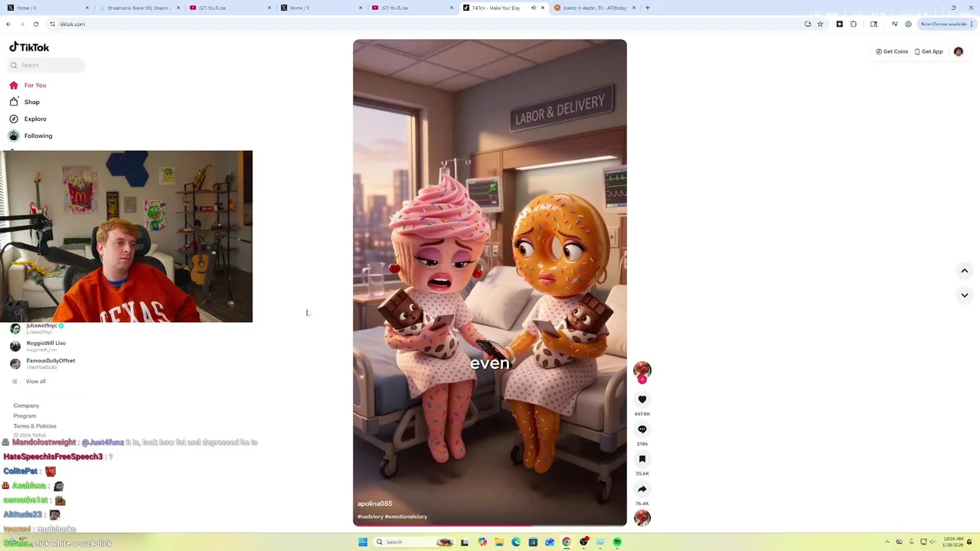Image resolution: width=980 pixels, height=551 pixels.
Task: Open the clock and date in the taskbar
Action: tap(954, 542)
